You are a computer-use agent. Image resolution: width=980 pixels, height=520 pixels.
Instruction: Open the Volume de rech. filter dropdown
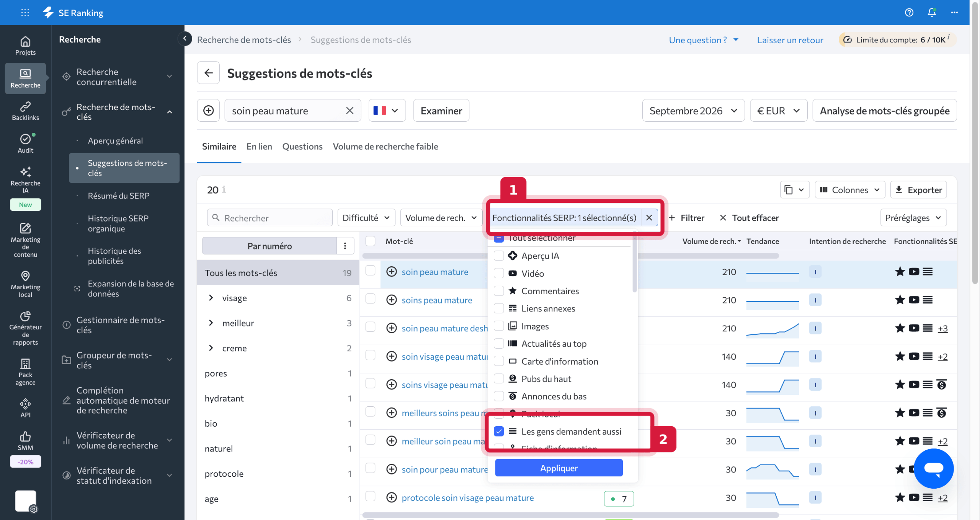tap(441, 217)
